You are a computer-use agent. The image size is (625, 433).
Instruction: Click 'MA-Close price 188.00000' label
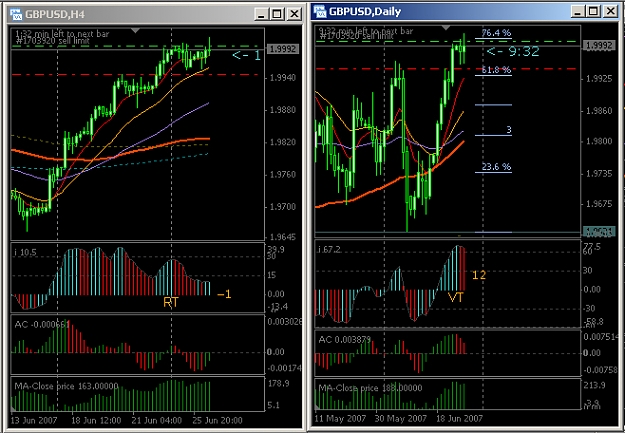(370, 388)
